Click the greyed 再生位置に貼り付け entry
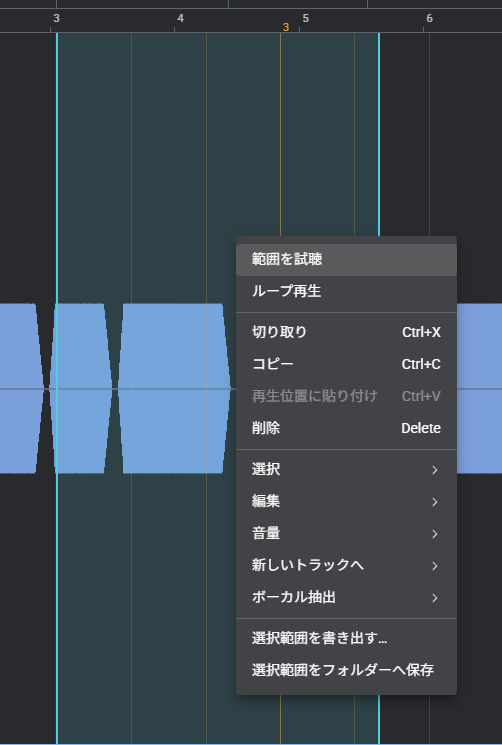Screen dimensions: 502x745 346,396
